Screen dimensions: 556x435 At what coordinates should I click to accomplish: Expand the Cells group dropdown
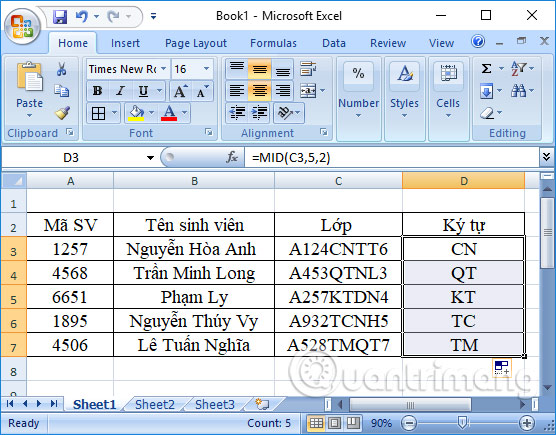click(x=448, y=116)
